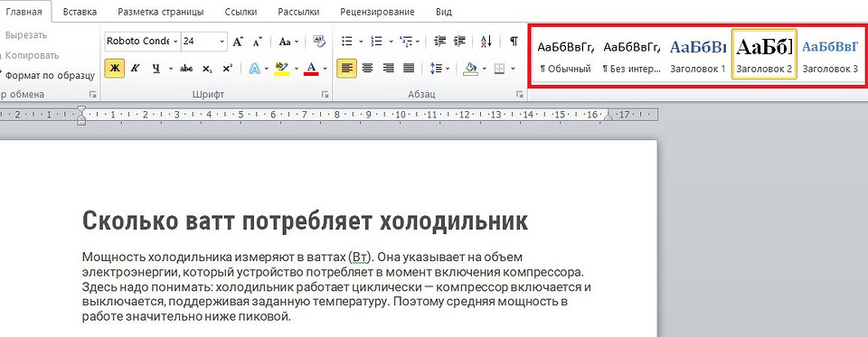Open the Разметка страницы tab
Image resolution: width=868 pixels, height=337 pixels.
point(160,12)
